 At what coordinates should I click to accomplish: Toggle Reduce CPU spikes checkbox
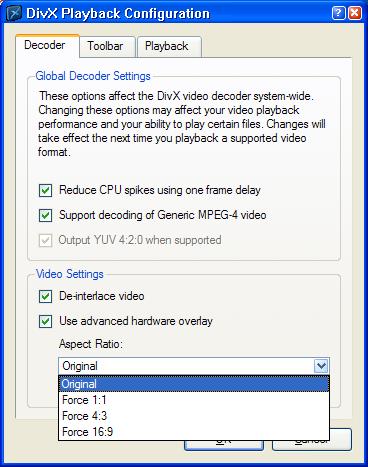pyautogui.click(x=45, y=191)
